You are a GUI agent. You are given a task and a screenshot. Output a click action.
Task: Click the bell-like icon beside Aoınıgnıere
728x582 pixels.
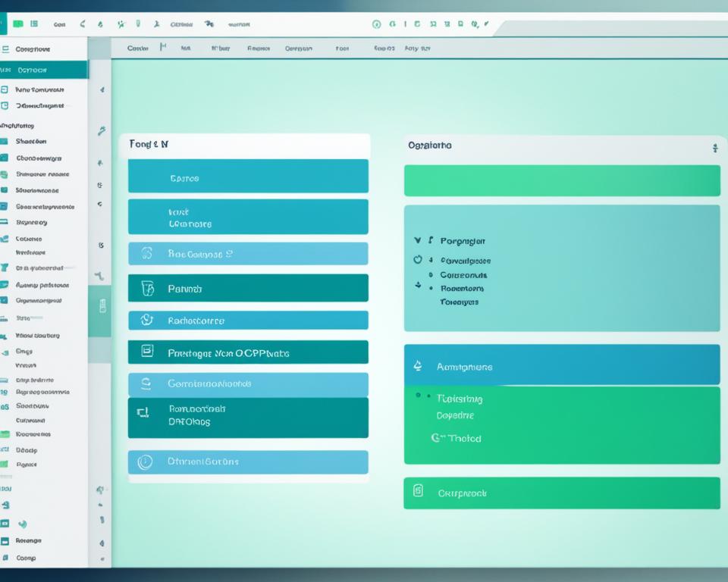click(x=418, y=366)
